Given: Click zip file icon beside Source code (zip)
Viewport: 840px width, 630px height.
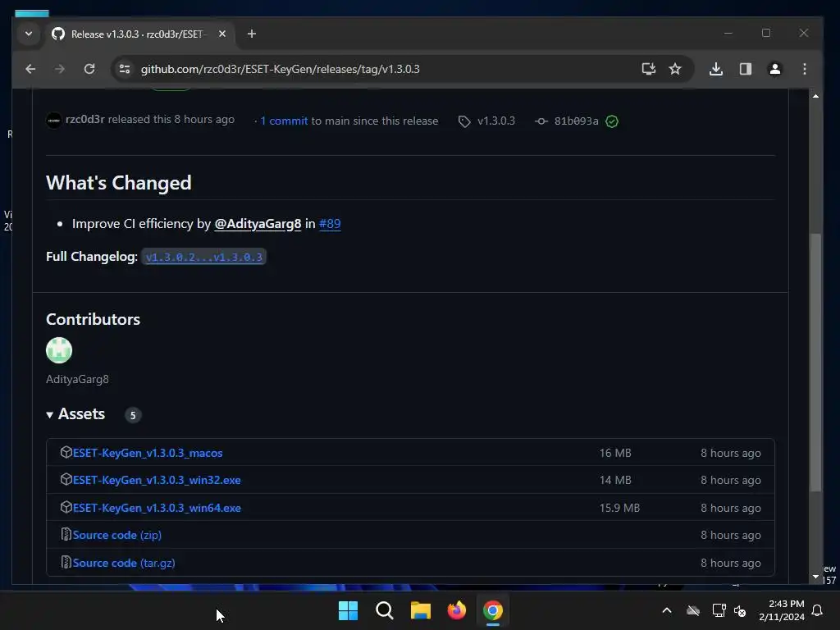Looking at the screenshot, I should [x=66, y=535].
